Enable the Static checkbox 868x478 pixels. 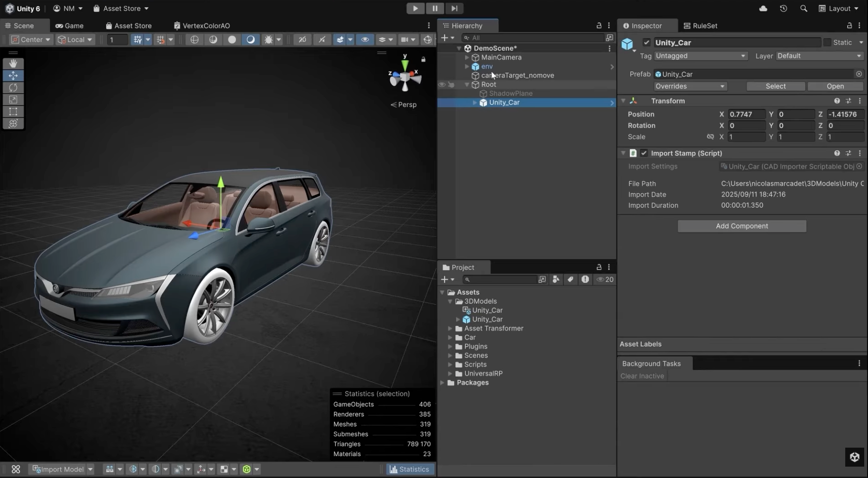click(x=827, y=43)
